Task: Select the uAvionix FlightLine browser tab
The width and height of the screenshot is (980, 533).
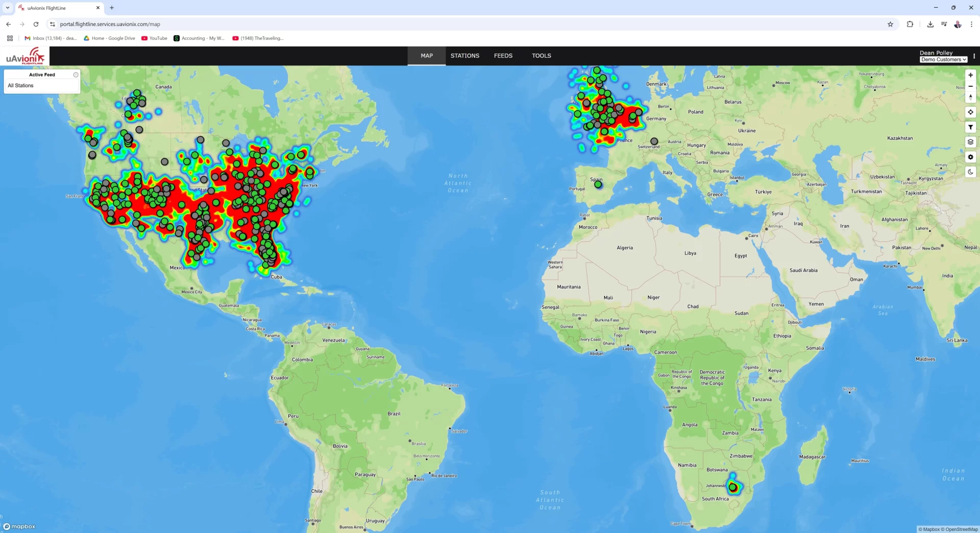Action: [x=60, y=8]
